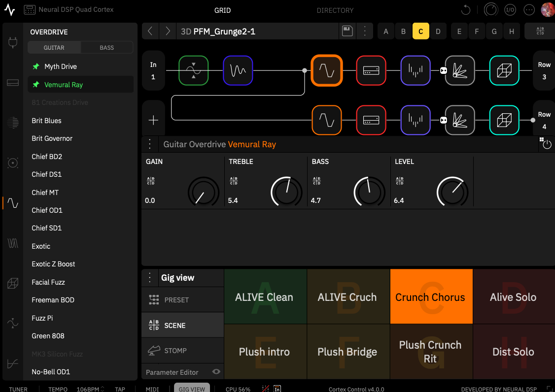Save the preset with the floppy disk icon

(x=347, y=31)
